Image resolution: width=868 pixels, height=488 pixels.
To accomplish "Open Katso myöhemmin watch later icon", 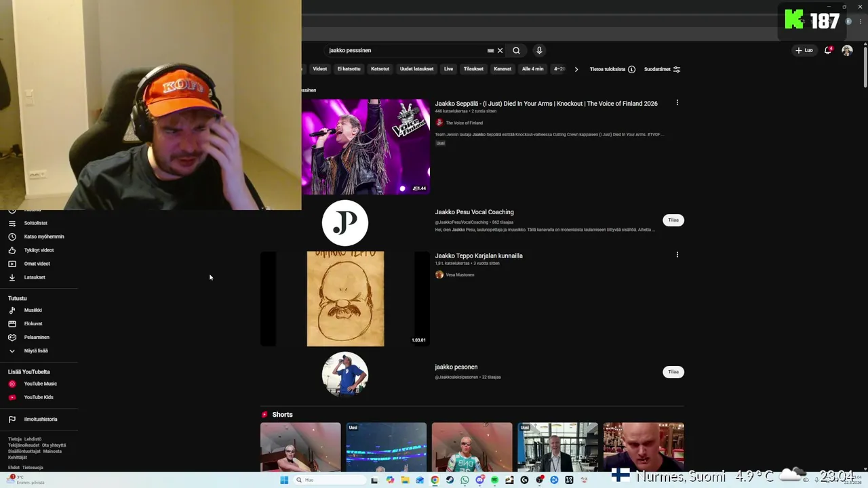I will (x=12, y=237).
